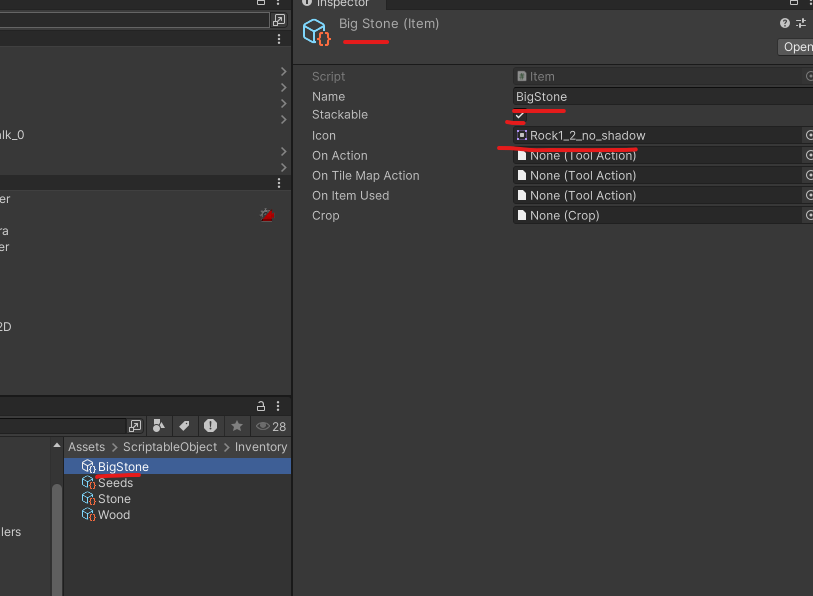Click the Open button in the Inspector

[796, 47]
